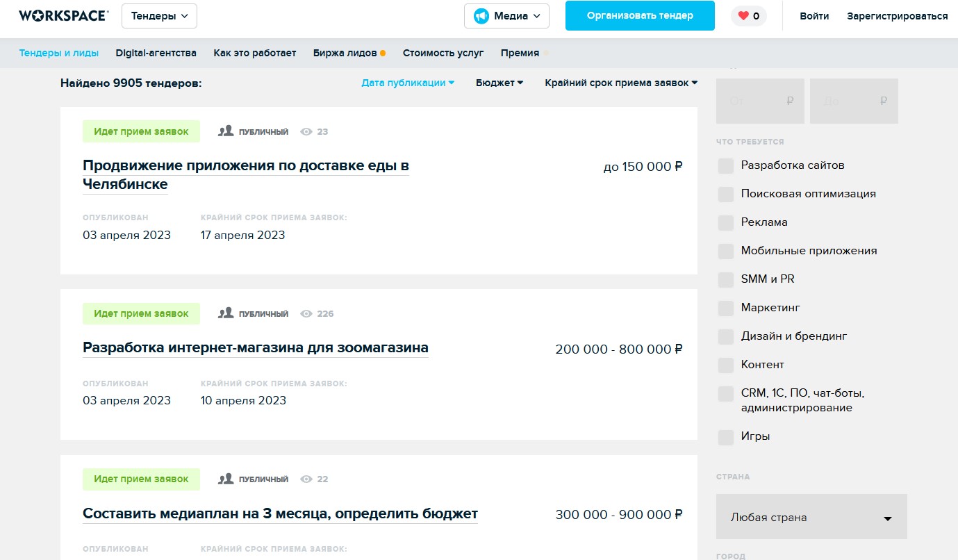Click the orange dot beside Биржа лидов
This screenshot has width=958, height=560.
[x=383, y=53]
